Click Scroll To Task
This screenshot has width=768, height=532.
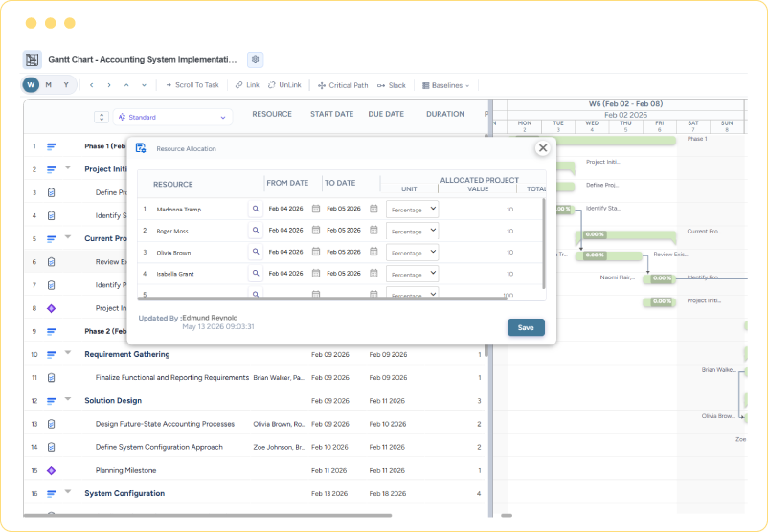coord(192,85)
